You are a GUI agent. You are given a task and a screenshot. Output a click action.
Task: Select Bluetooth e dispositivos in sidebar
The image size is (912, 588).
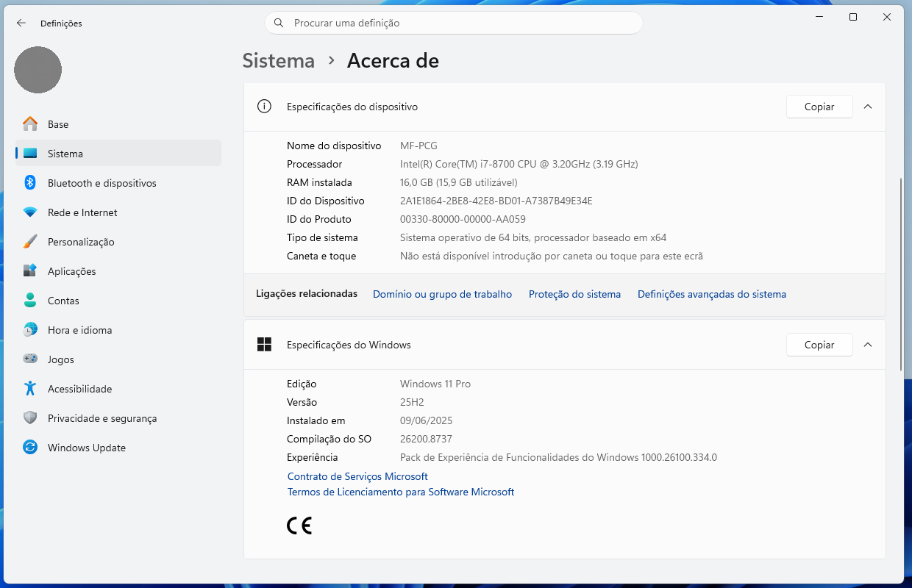coord(118,183)
